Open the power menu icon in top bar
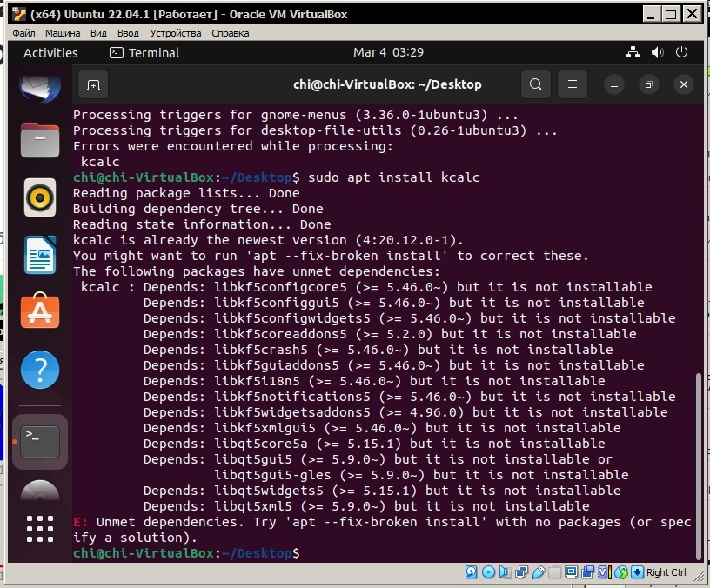This screenshot has height=588, width=710. click(681, 52)
